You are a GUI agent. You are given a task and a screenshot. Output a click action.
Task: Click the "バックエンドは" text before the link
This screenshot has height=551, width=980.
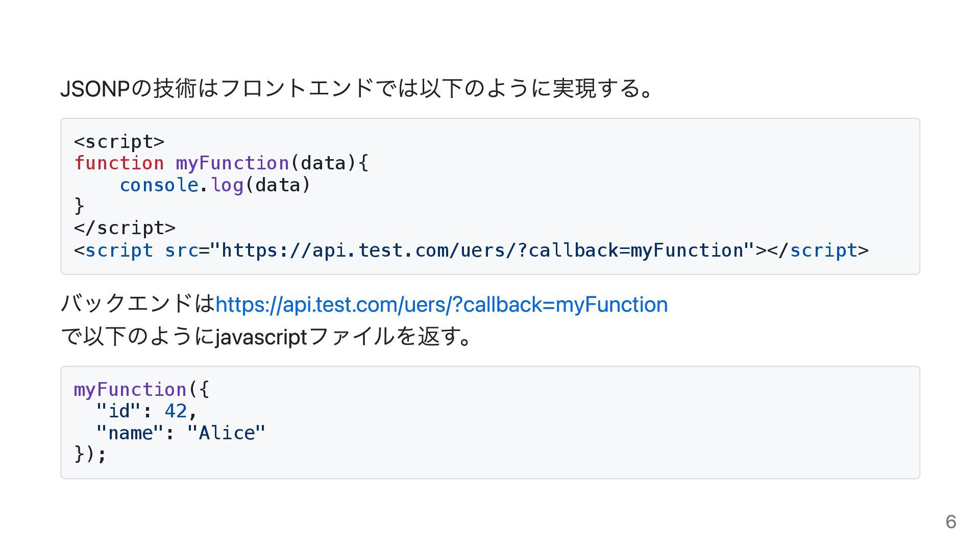tap(138, 304)
